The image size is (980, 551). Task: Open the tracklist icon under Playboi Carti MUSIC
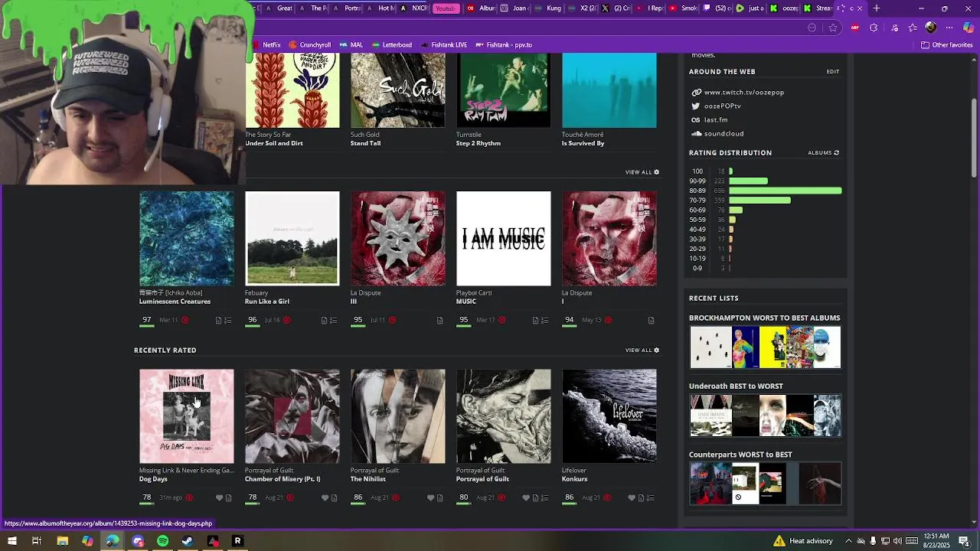coord(544,321)
